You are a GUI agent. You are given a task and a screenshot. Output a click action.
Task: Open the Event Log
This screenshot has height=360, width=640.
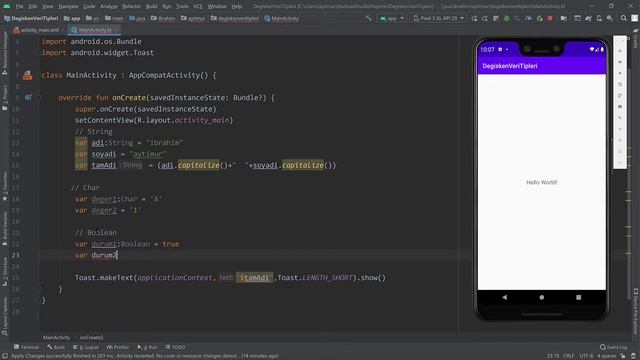pos(613,347)
